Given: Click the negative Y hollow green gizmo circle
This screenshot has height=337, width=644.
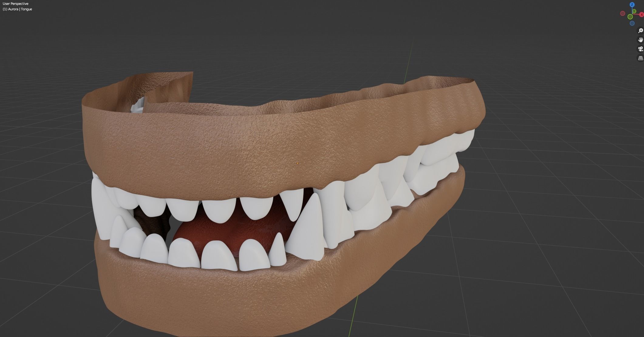Looking at the screenshot, I should click(630, 17).
